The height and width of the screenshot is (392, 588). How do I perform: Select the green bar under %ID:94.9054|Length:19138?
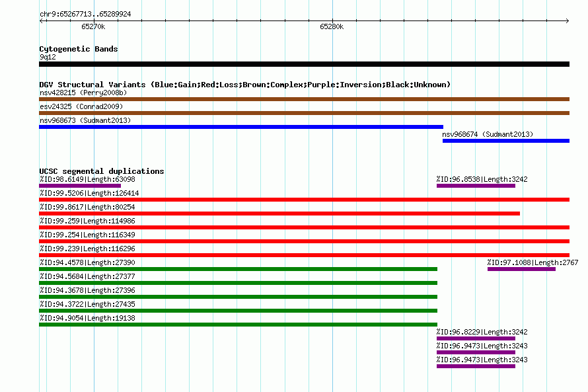[x=238, y=325]
